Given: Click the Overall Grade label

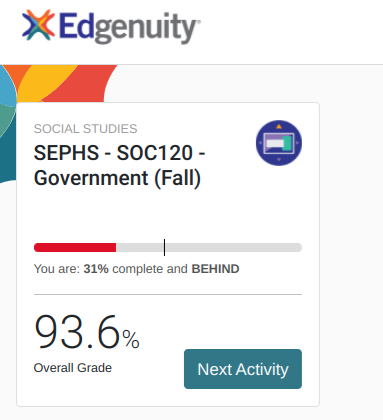Looking at the screenshot, I should click(x=73, y=368).
